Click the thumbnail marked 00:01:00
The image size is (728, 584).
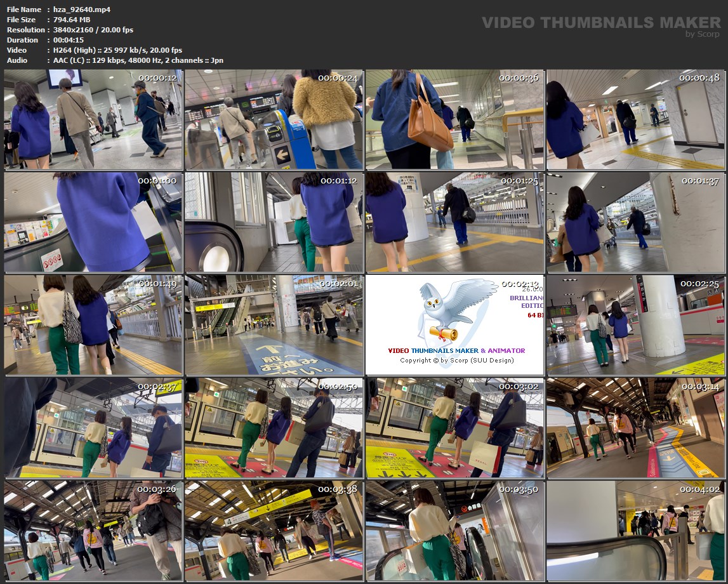point(93,222)
